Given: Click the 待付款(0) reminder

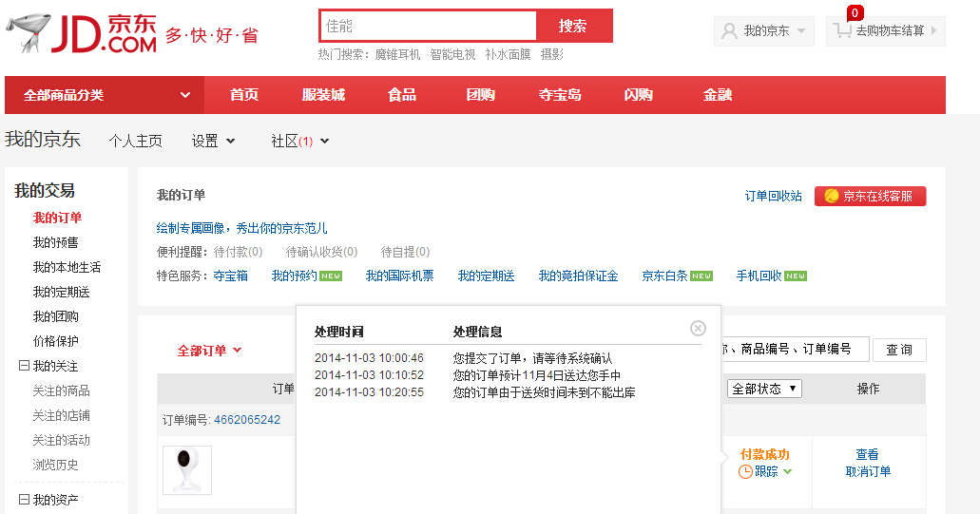Looking at the screenshot, I should click(x=239, y=252).
